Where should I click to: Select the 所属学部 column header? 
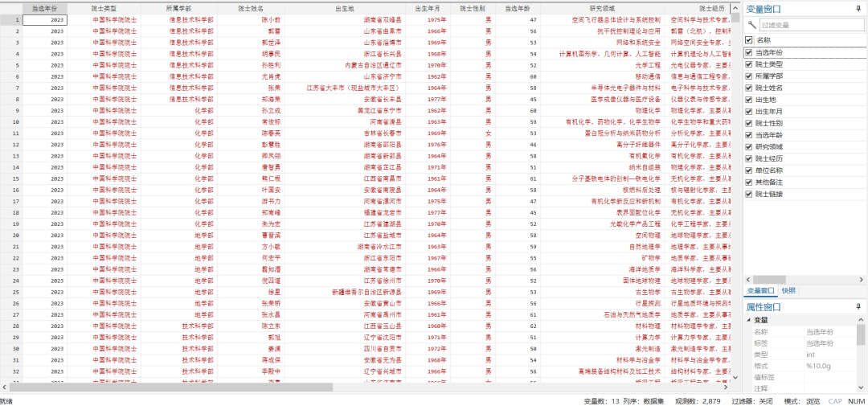(x=179, y=8)
